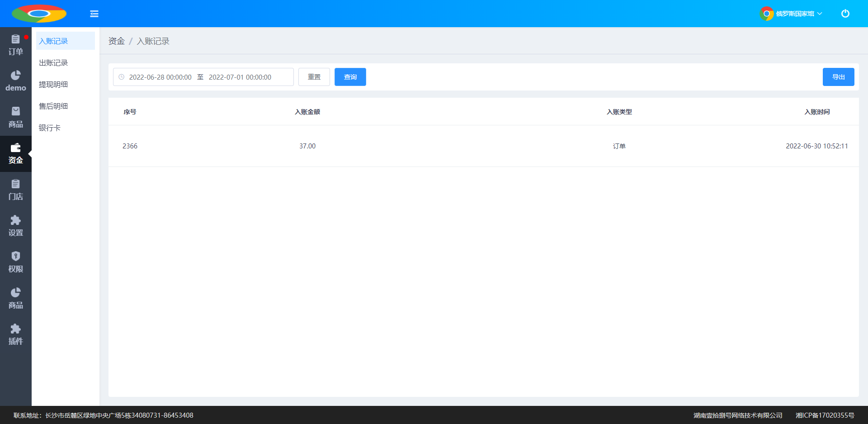This screenshot has height=424, width=868.
Task: Open the 商品 bag icon section
Action: tap(16, 118)
